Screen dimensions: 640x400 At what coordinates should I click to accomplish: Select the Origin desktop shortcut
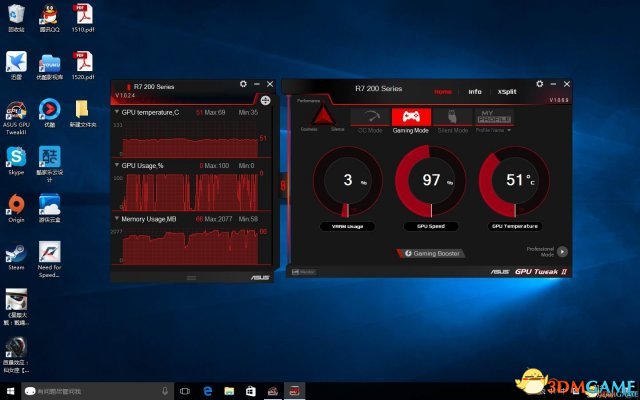click(16, 208)
